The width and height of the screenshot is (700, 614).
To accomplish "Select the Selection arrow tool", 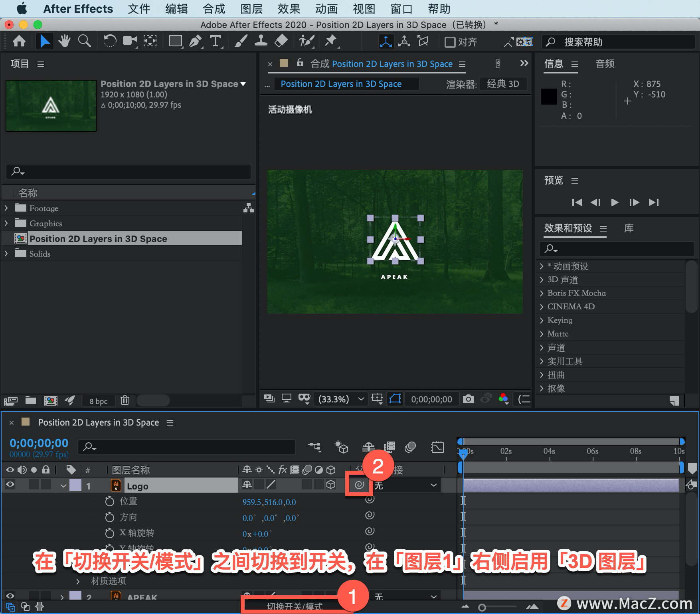I will pyautogui.click(x=45, y=41).
